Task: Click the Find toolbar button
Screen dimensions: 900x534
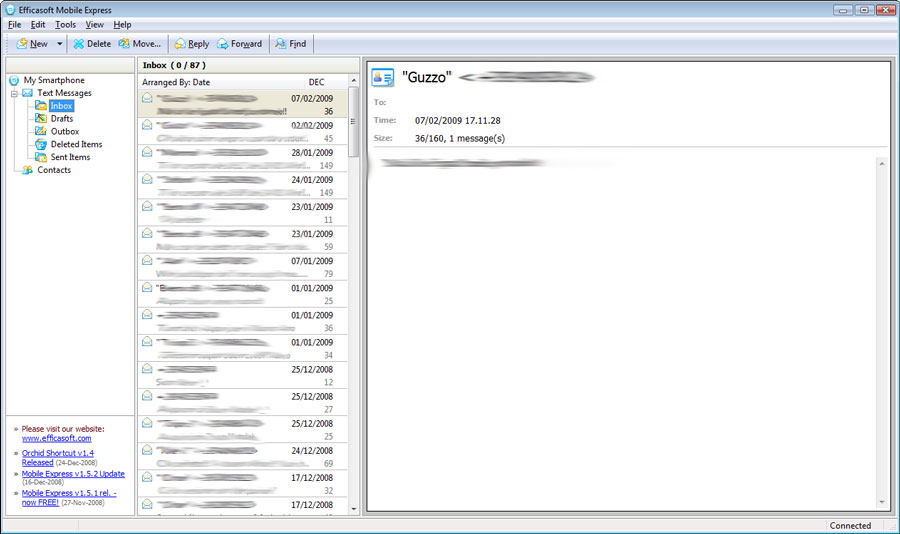Action: pos(290,44)
